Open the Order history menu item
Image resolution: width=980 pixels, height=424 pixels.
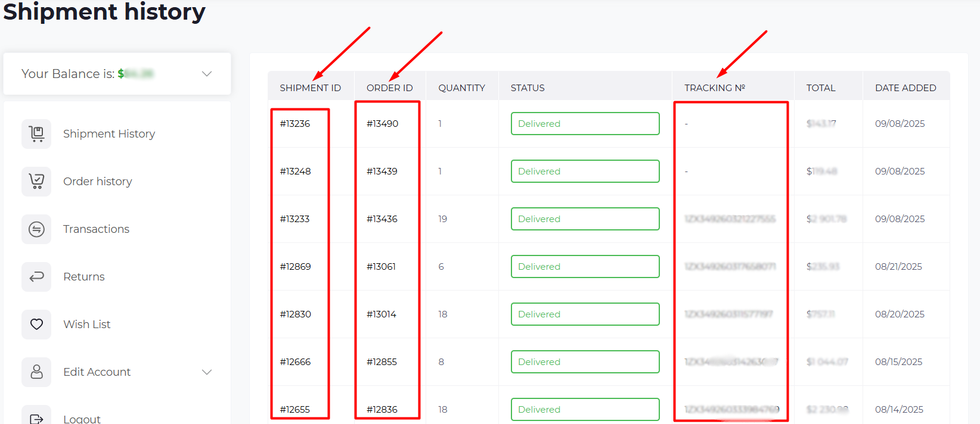coord(98,182)
